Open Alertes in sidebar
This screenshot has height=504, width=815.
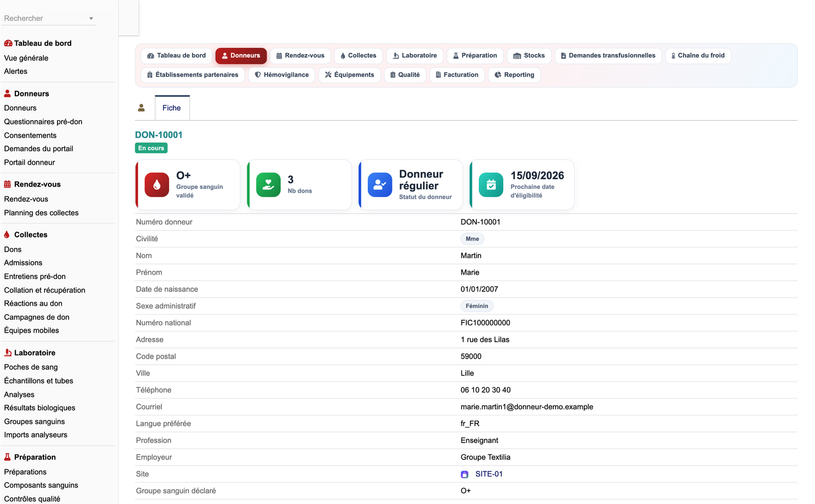(x=16, y=72)
